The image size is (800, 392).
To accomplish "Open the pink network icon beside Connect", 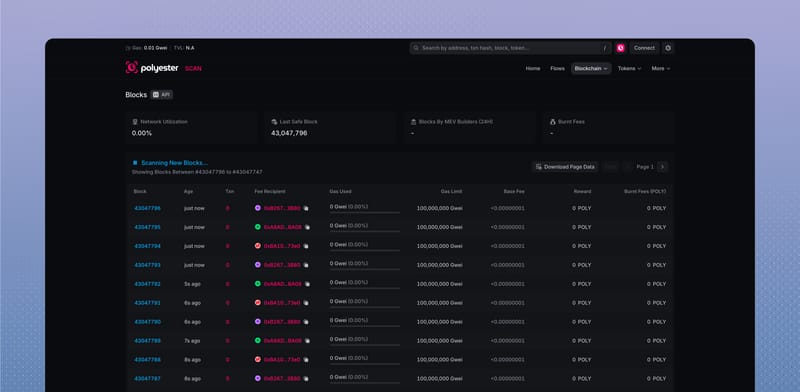I will point(620,48).
